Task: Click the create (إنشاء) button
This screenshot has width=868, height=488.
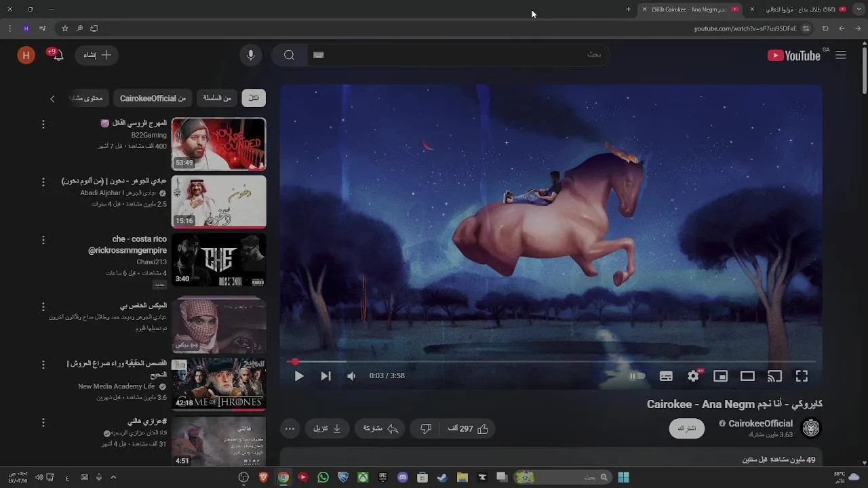Action: click(97, 56)
